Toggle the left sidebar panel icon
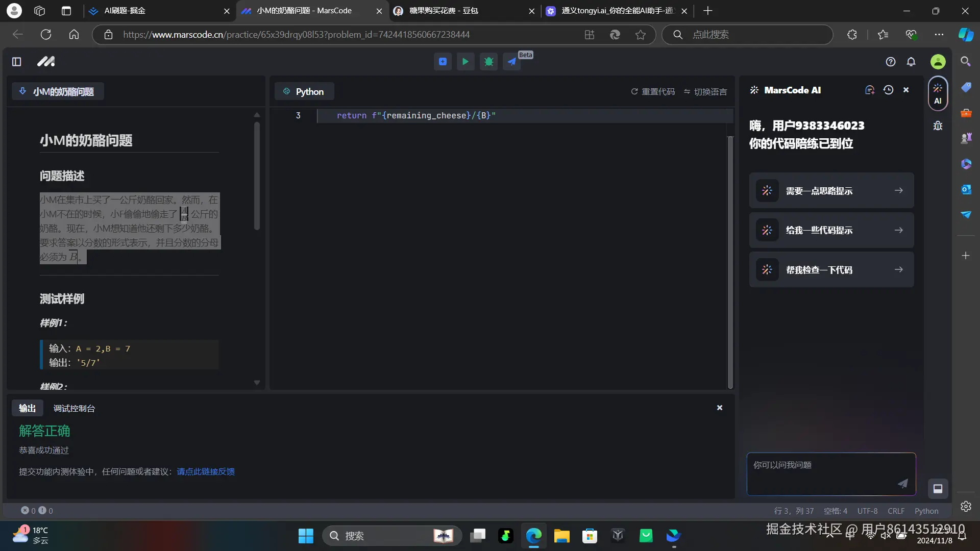The width and height of the screenshot is (980, 551). point(17,62)
